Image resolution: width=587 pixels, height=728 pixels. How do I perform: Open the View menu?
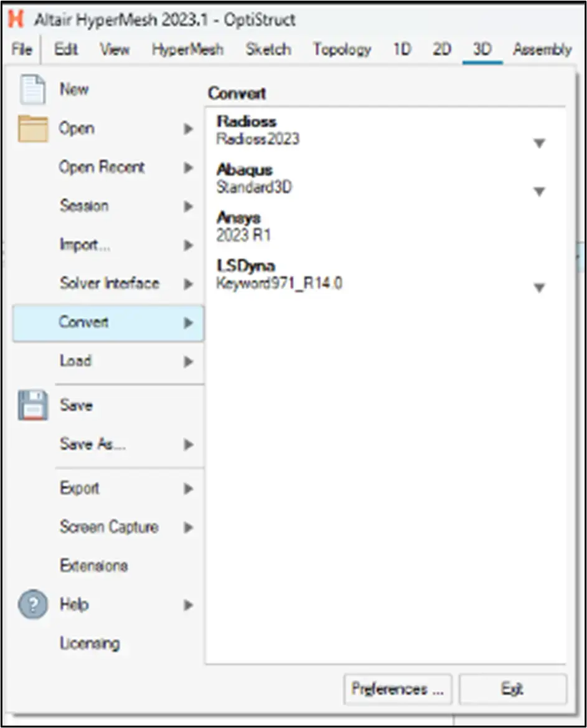115,49
